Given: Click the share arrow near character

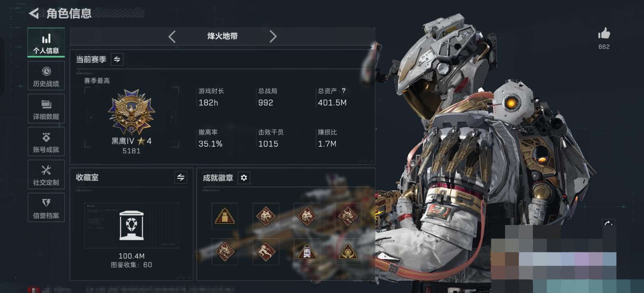Looking at the screenshot, I should 608,223.
